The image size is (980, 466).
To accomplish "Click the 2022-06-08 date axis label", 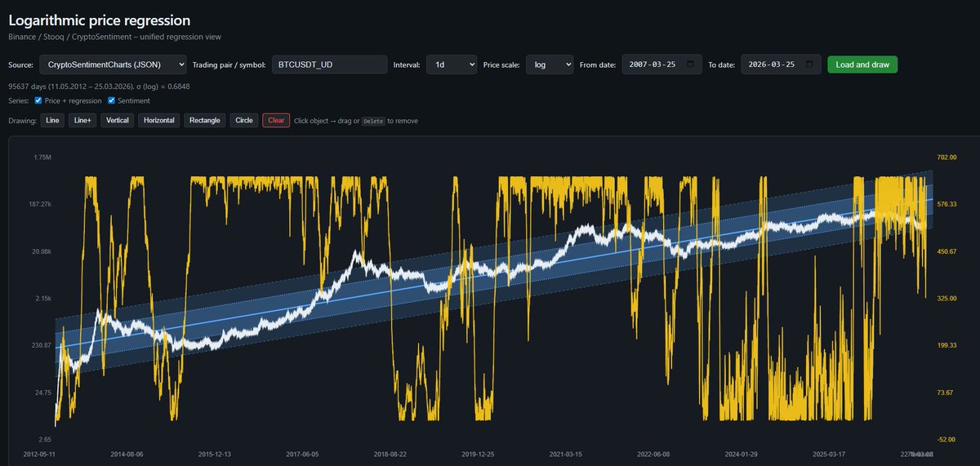I will [653, 454].
